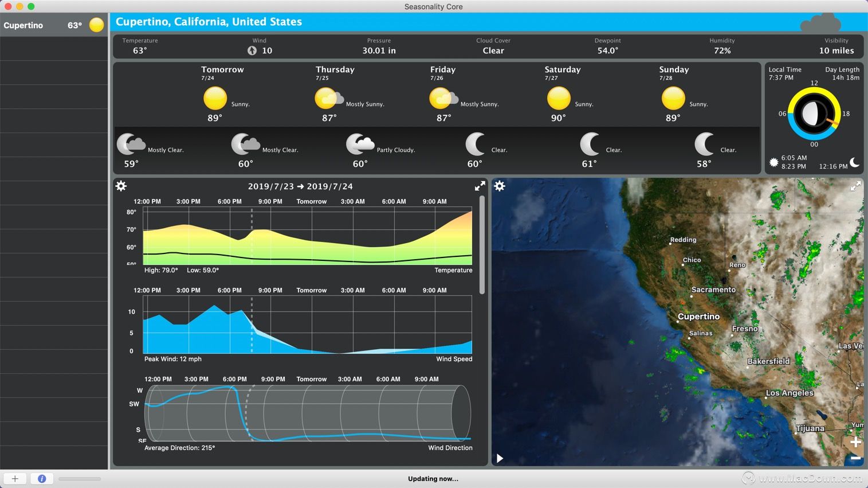Click Peak Wind: 12 mph label
The image size is (868, 488).
pyautogui.click(x=173, y=359)
